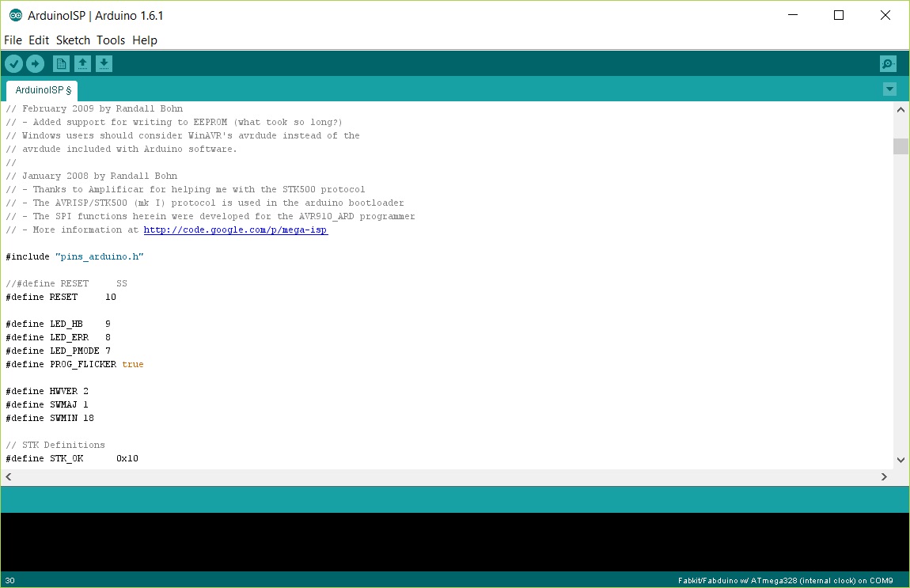
Task: Click the "AVR910_ARD programmer" comment line
Action: click(210, 217)
